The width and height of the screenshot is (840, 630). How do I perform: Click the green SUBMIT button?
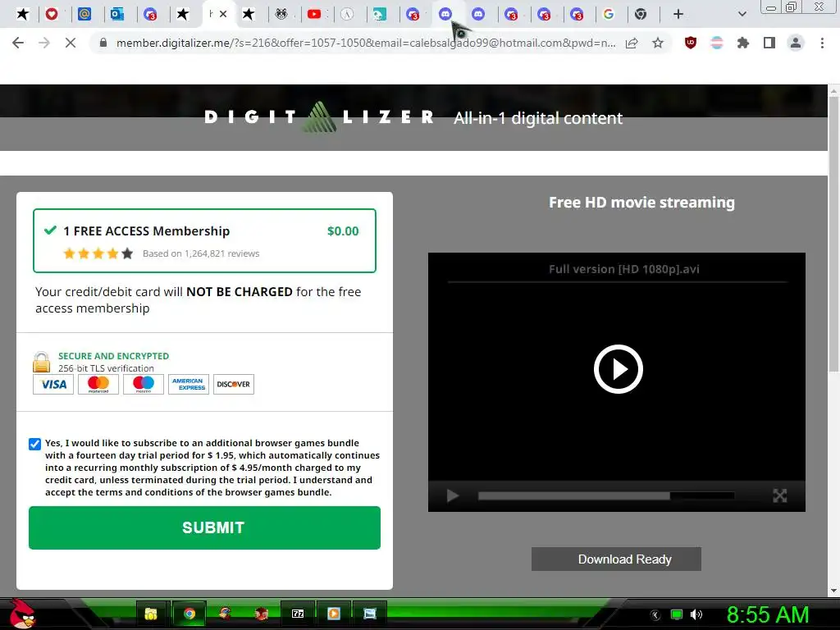[x=204, y=527]
